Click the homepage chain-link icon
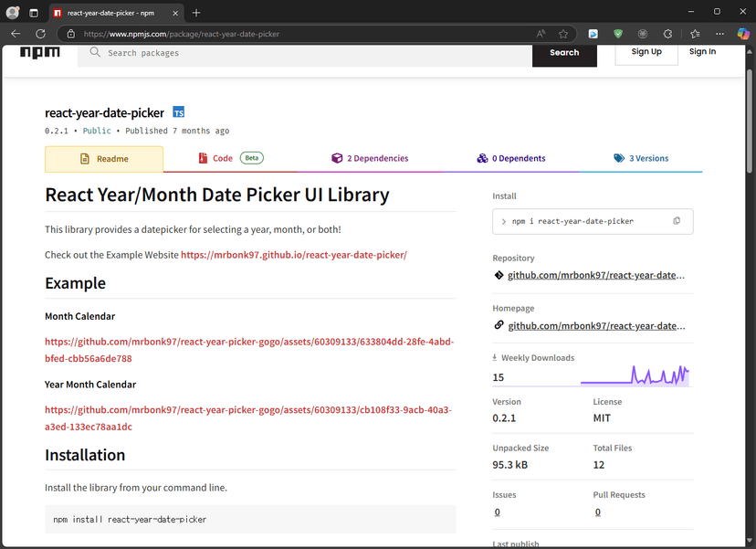 [499, 325]
